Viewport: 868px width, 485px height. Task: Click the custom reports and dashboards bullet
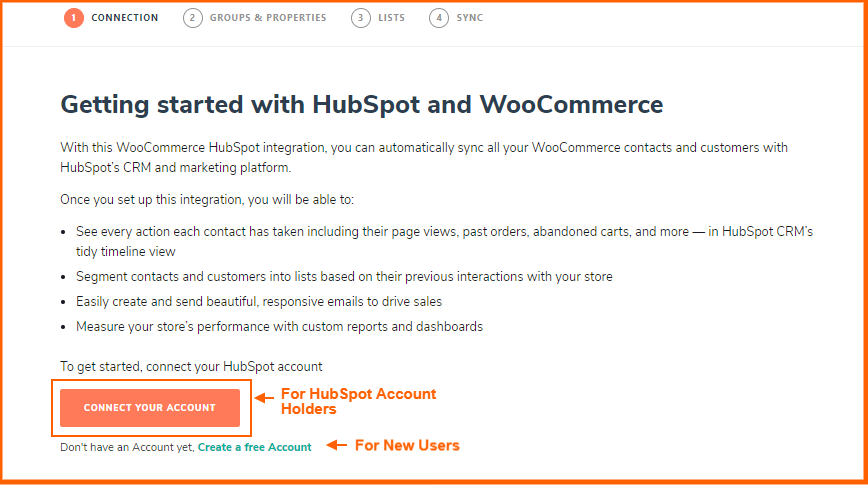pyautogui.click(x=280, y=327)
